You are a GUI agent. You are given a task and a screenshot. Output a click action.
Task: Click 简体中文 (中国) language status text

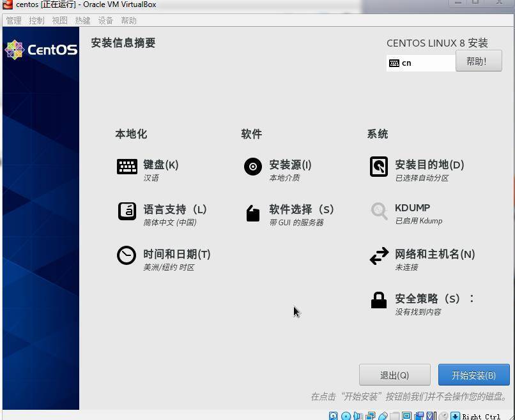[x=170, y=223]
